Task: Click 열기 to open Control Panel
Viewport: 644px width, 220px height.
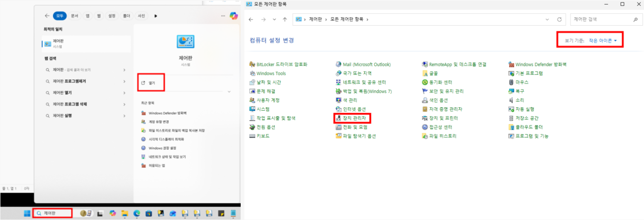Action: point(151,83)
